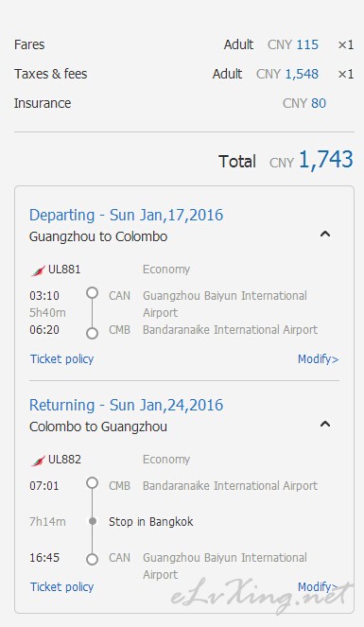
Task: Click the SriLankan Airlines logo beside UL882
Action: pos(38,462)
